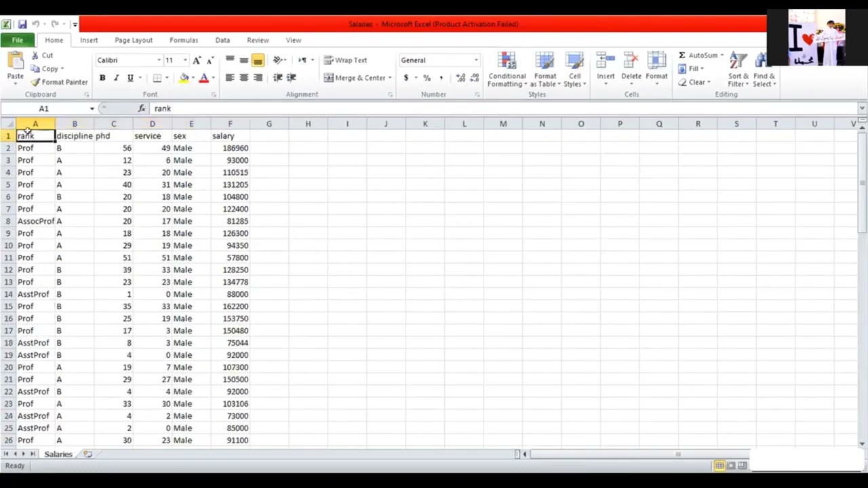Toggle Middle Align button

click(244, 60)
